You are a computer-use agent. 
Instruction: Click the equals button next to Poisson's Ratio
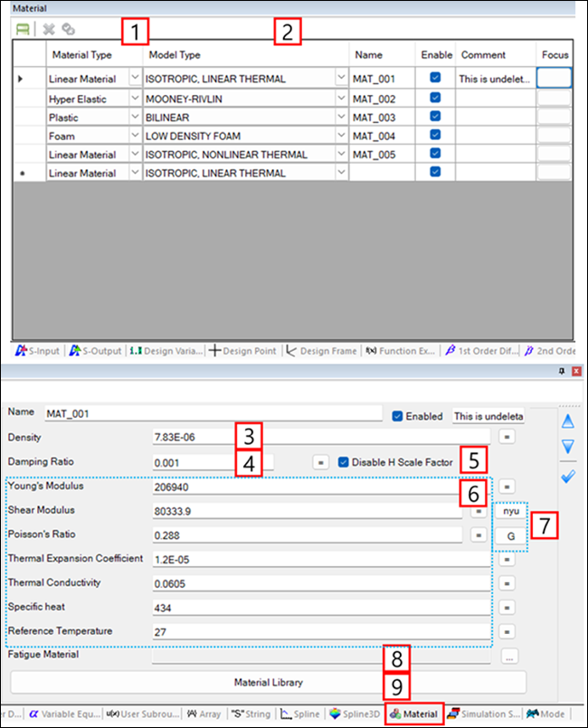pos(479,534)
